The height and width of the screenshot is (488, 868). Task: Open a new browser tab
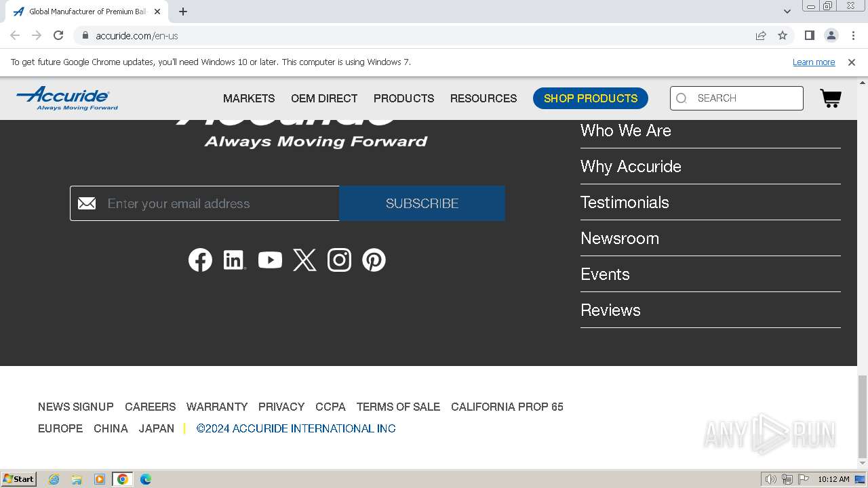[x=182, y=12]
